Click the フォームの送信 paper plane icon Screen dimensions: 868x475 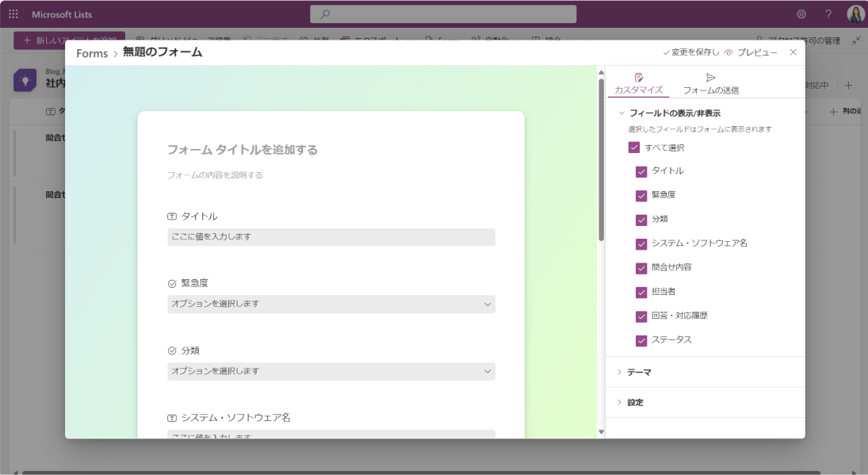711,78
